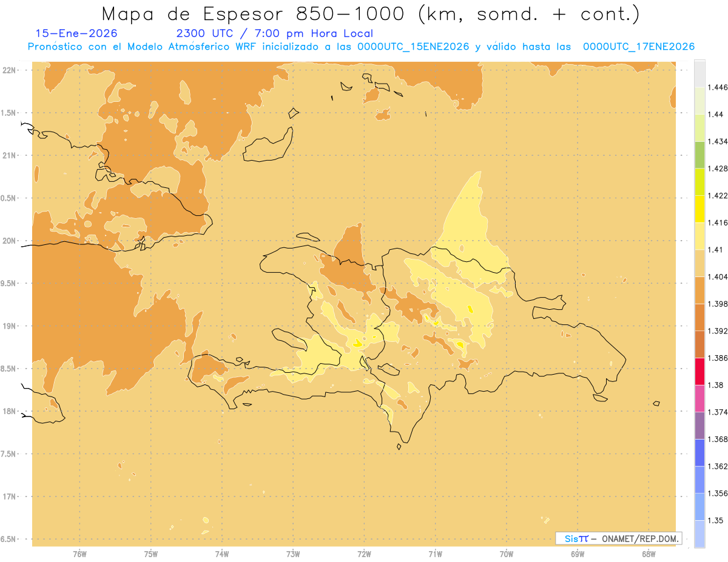Select the 19N latitude label
Screen dimensions: 728x562
point(10,326)
